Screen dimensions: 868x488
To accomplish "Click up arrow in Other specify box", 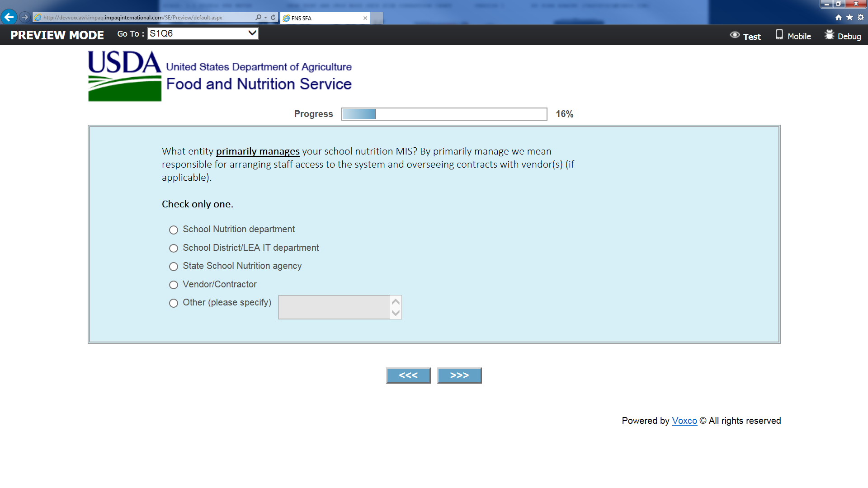I will (x=396, y=302).
